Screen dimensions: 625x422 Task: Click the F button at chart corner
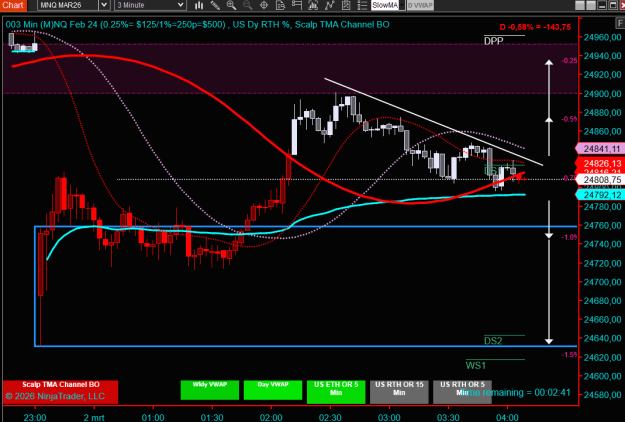(620, 24)
